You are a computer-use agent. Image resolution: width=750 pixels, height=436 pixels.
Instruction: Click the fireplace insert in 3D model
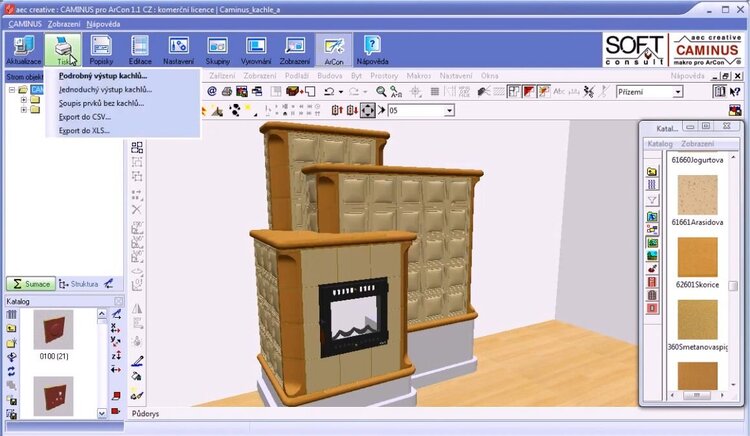pyautogui.click(x=353, y=317)
